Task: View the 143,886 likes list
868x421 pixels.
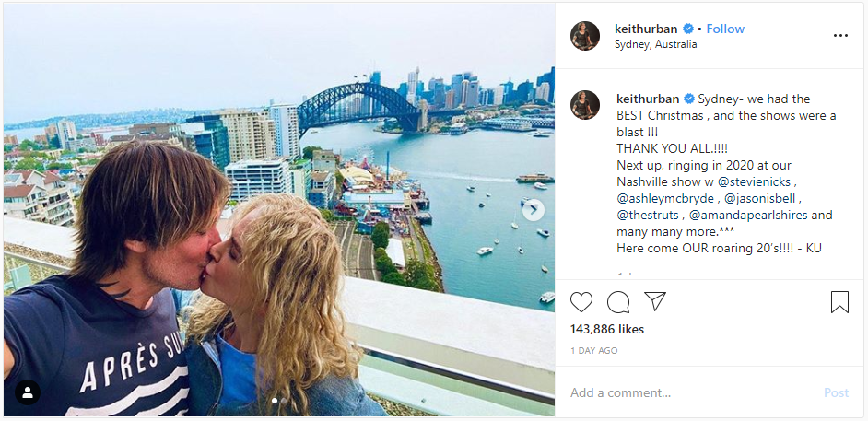Action: pos(607,329)
